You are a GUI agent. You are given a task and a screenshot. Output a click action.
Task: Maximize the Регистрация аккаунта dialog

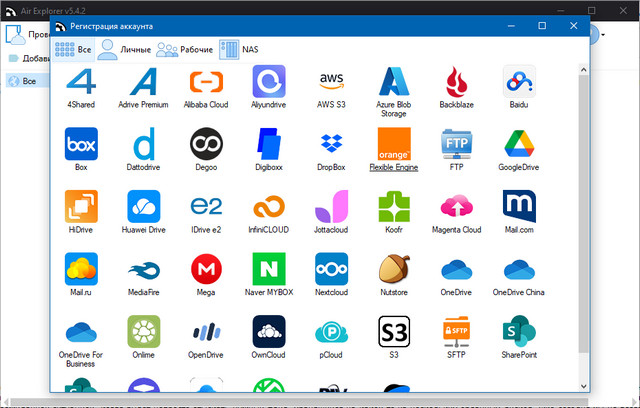coord(542,26)
